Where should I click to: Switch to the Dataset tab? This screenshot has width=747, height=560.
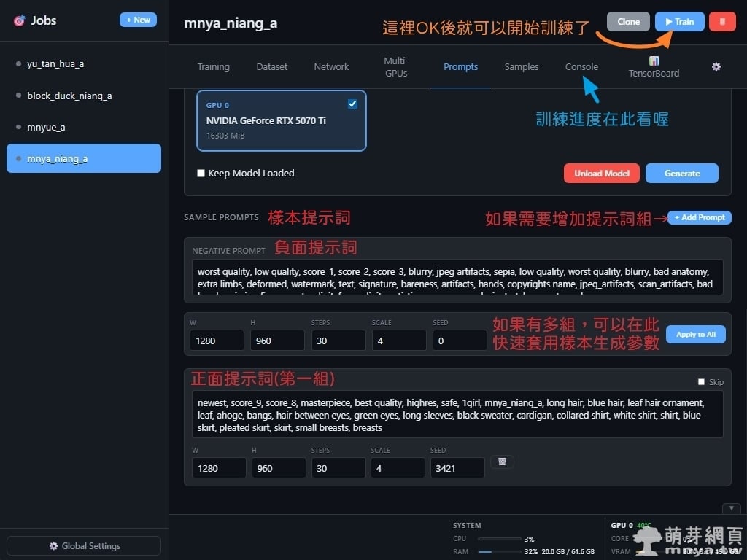pyautogui.click(x=272, y=67)
